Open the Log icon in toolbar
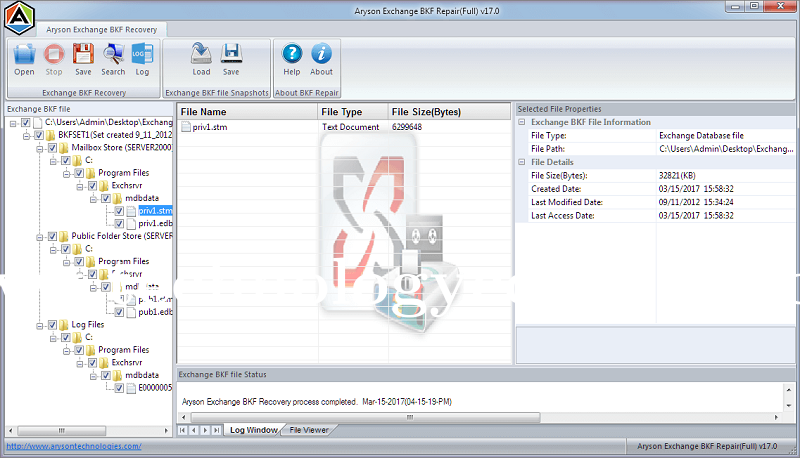 (142, 54)
